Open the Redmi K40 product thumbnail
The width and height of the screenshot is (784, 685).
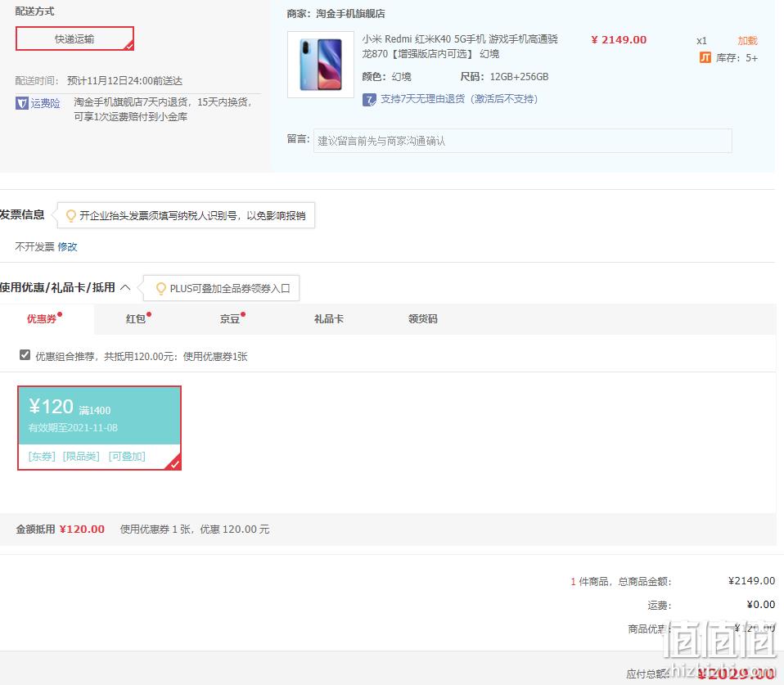(x=321, y=65)
